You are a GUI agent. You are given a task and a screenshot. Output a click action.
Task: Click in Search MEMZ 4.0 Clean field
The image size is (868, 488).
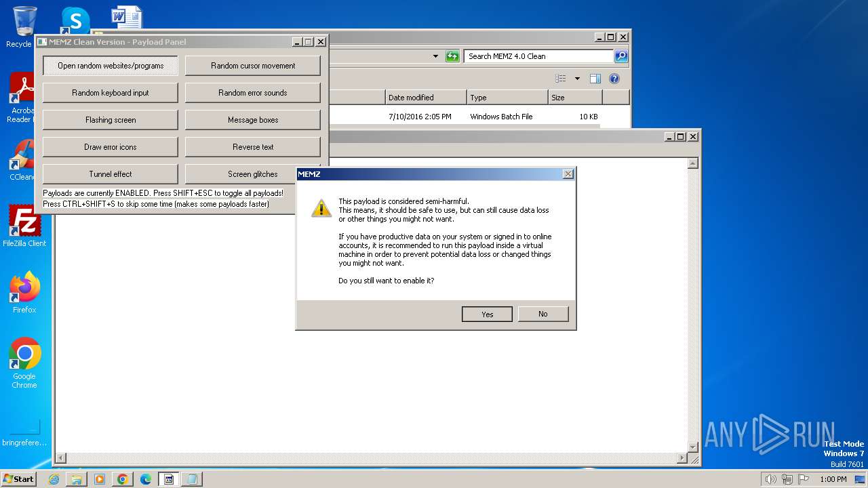(x=539, y=56)
